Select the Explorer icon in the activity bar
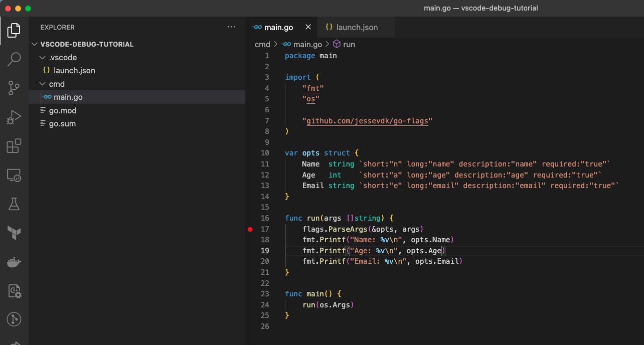 pyautogui.click(x=14, y=30)
